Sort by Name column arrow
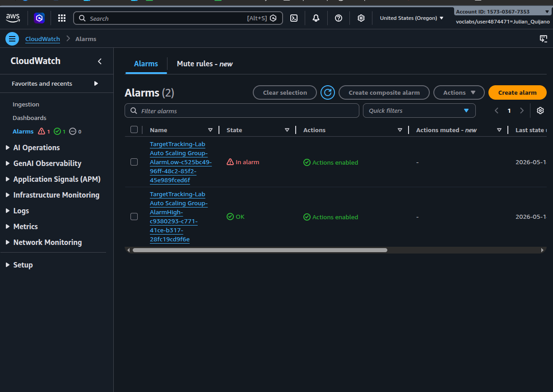Viewport: 553px width, 392px height. point(210,130)
